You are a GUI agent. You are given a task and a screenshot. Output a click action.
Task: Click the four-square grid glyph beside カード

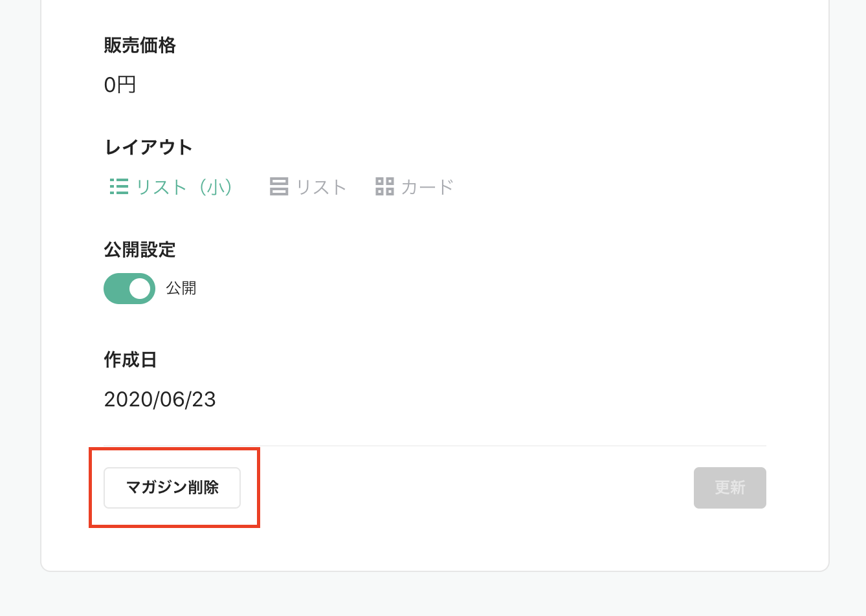coord(384,186)
